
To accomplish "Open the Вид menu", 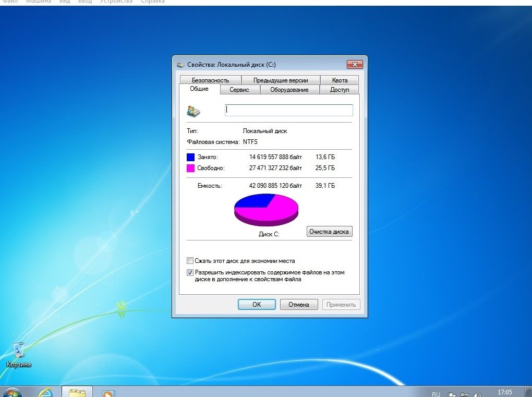I will (x=65, y=2).
